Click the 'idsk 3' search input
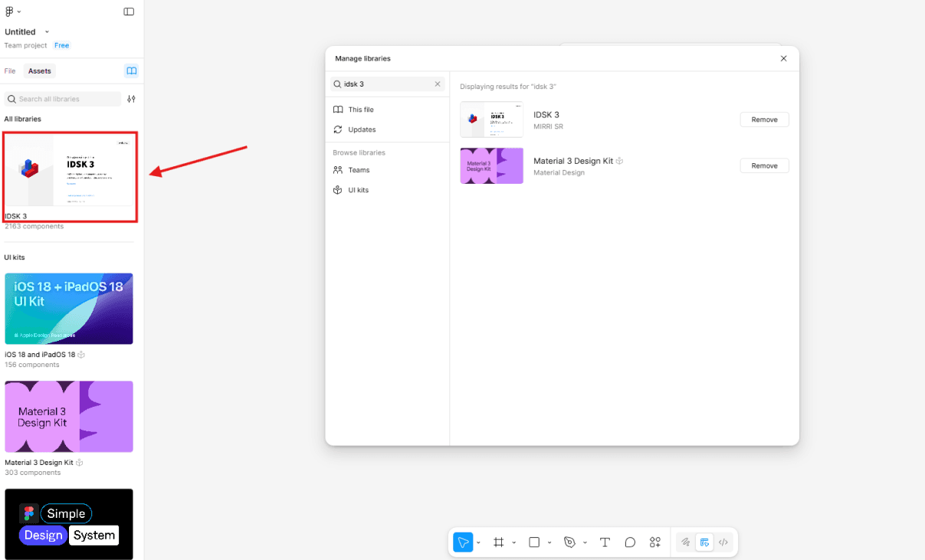 click(x=387, y=84)
